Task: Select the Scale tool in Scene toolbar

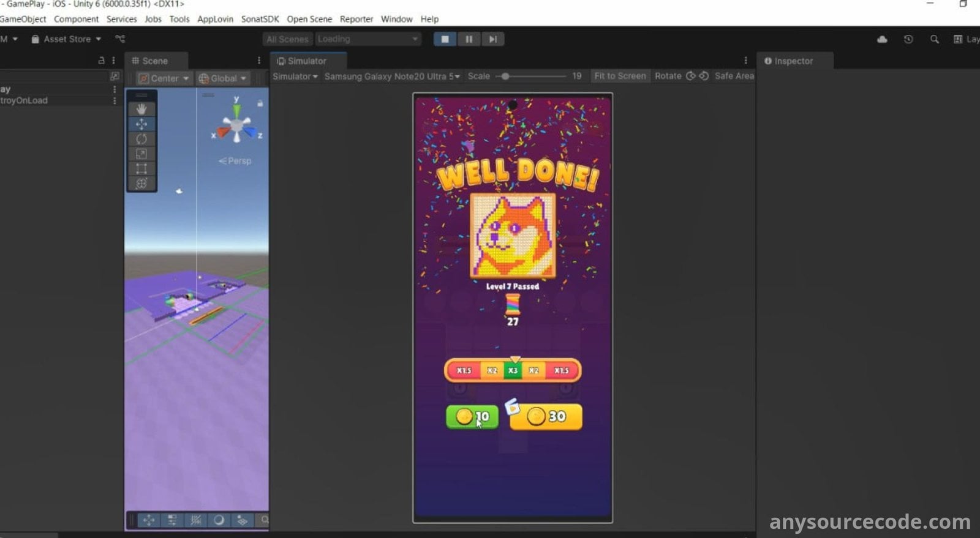Action: pyautogui.click(x=141, y=154)
